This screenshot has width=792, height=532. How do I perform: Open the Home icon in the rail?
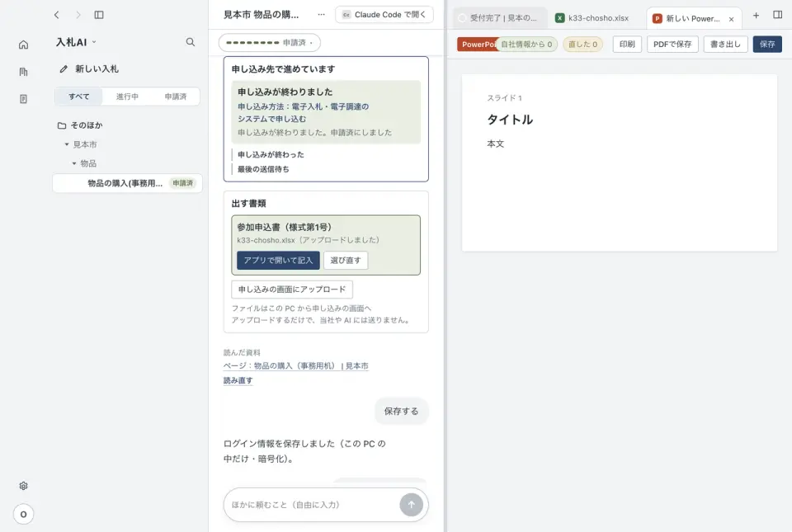tap(23, 45)
